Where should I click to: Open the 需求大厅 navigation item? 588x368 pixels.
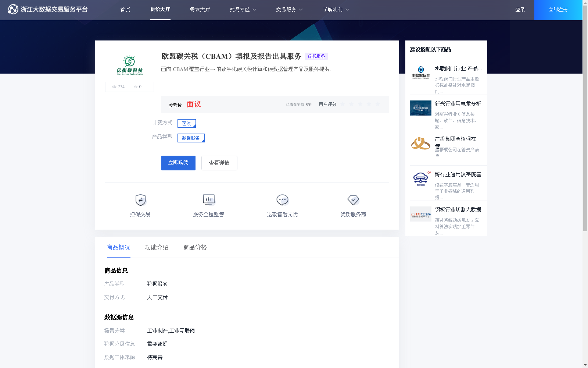click(x=200, y=10)
